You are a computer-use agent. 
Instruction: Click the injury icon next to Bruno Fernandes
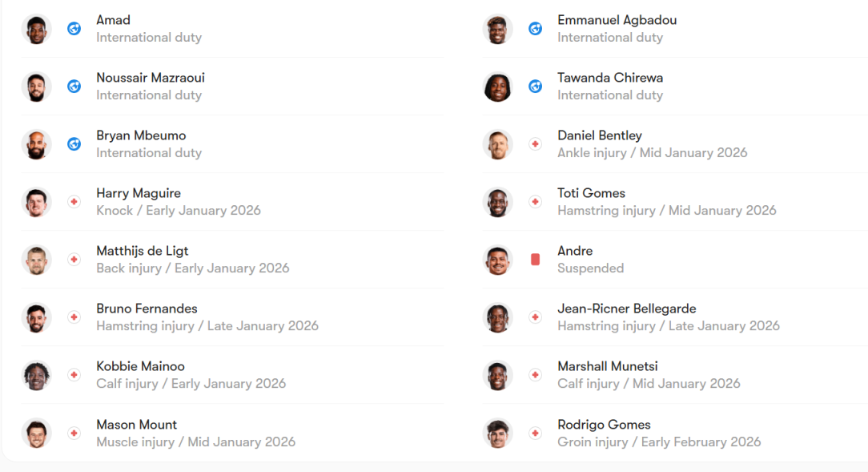tap(74, 317)
